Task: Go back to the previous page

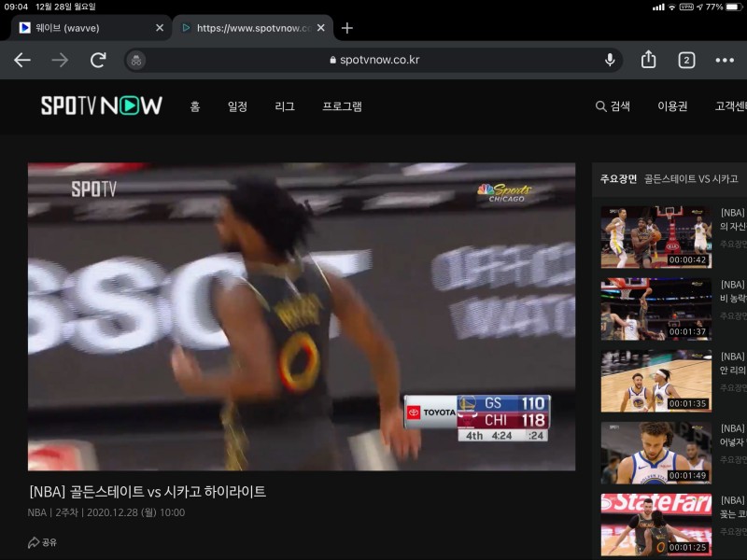Action: point(22,60)
